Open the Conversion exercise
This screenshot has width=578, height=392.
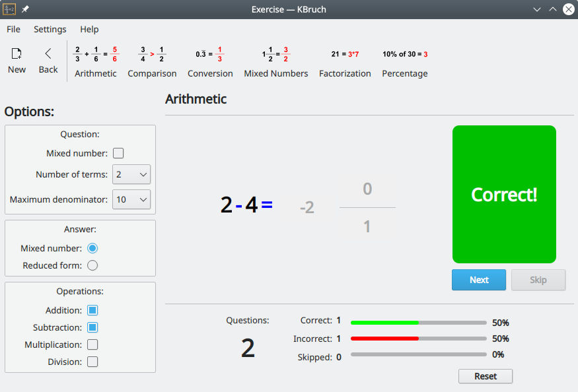pyautogui.click(x=210, y=54)
